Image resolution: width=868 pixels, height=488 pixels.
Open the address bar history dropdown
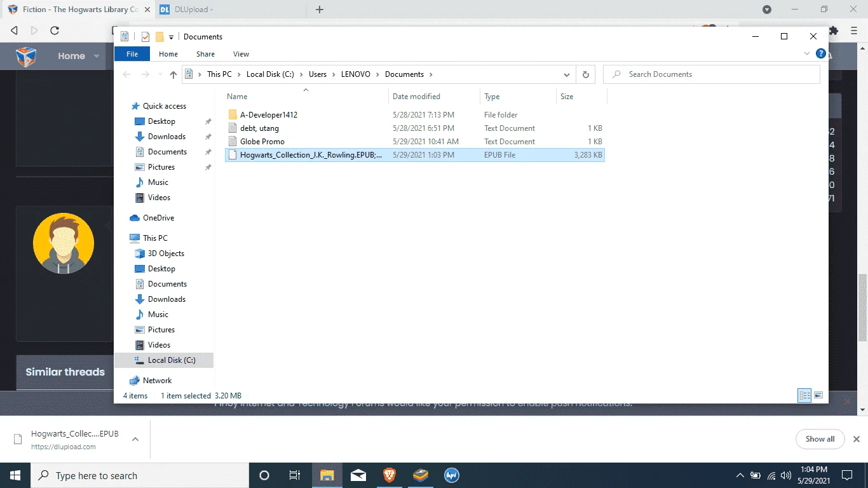click(567, 74)
